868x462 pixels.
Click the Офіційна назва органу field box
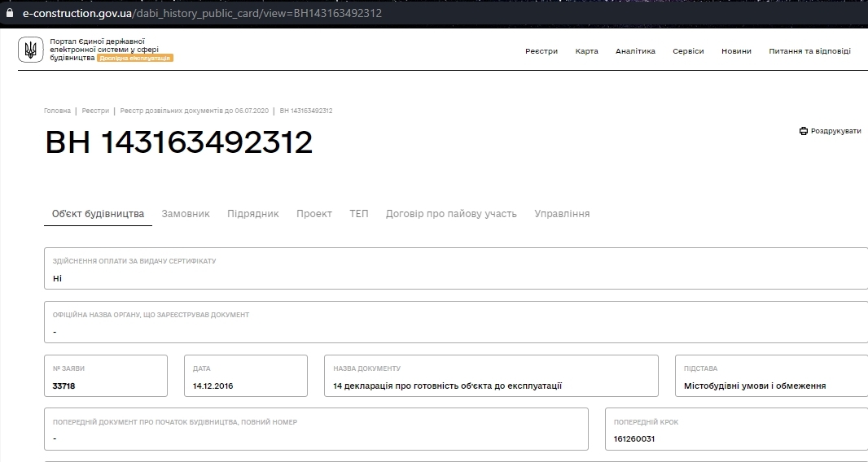click(456, 323)
